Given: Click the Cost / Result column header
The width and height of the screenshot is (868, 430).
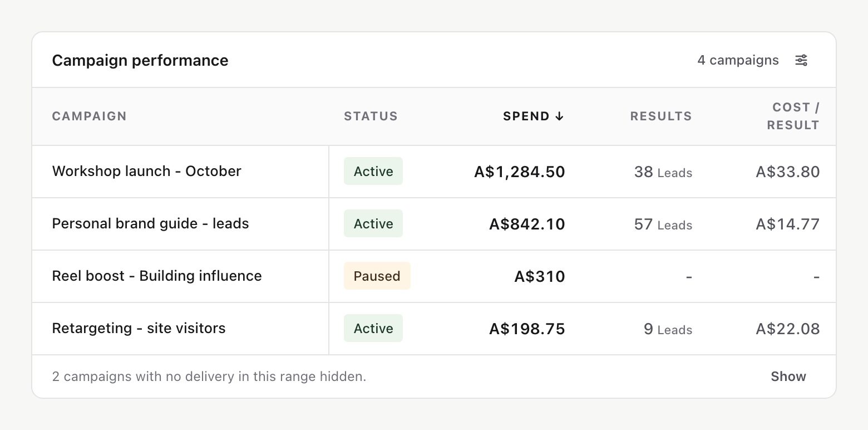Looking at the screenshot, I should pos(793,116).
